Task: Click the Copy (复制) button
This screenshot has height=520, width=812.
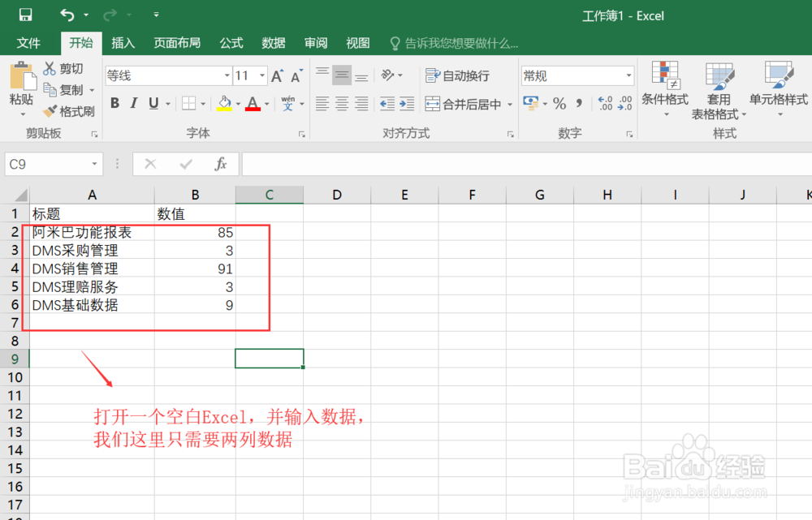Action: (65, 89)
